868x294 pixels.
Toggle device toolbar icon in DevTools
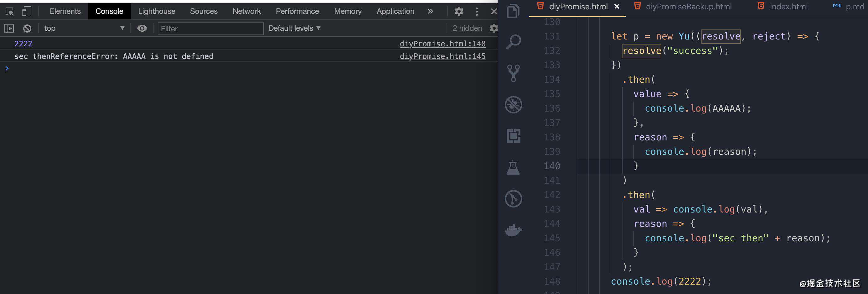click(x=27, y=12)
